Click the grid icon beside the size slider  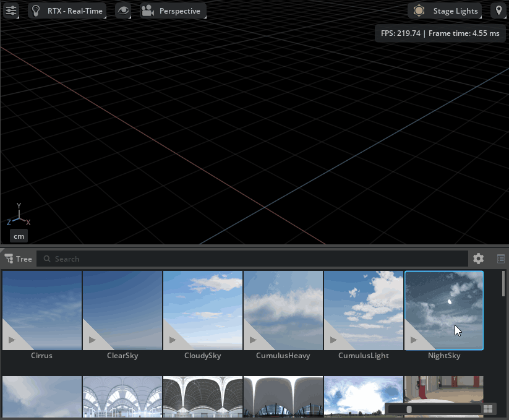[x=488, y=409]
